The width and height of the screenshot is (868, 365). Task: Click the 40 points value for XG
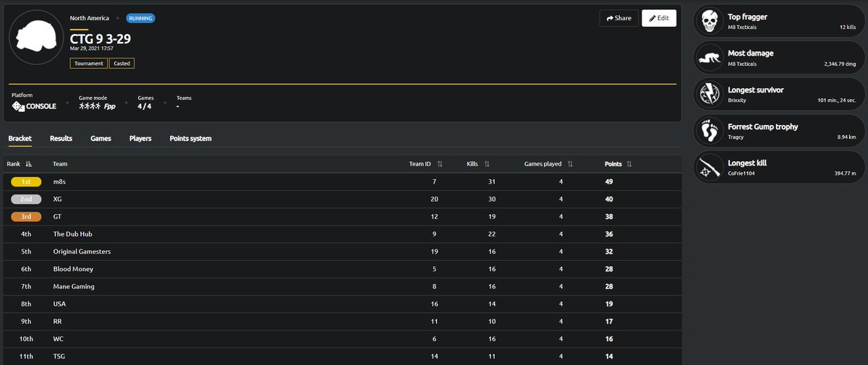(x=609, y=199)
